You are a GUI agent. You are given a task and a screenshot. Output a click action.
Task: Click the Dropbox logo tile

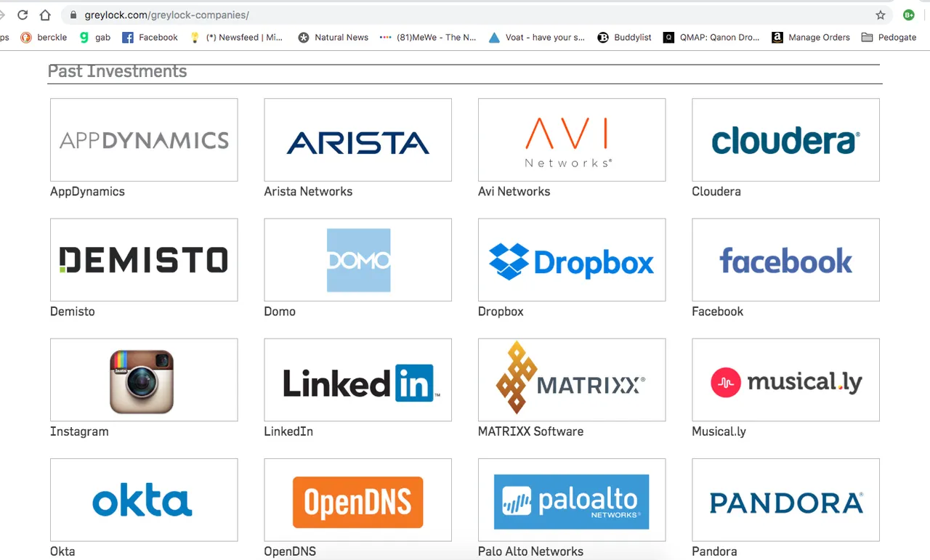tap(572, 260)
